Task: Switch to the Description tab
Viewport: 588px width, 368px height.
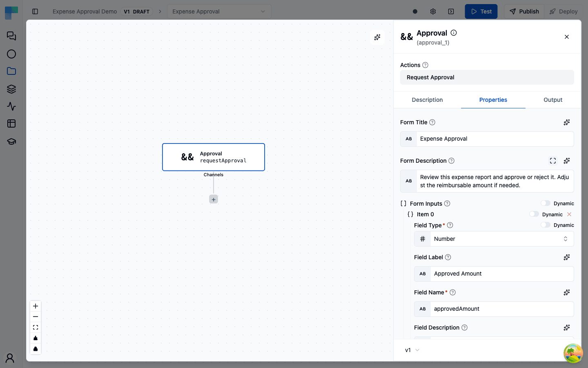Action: [427, 100]
